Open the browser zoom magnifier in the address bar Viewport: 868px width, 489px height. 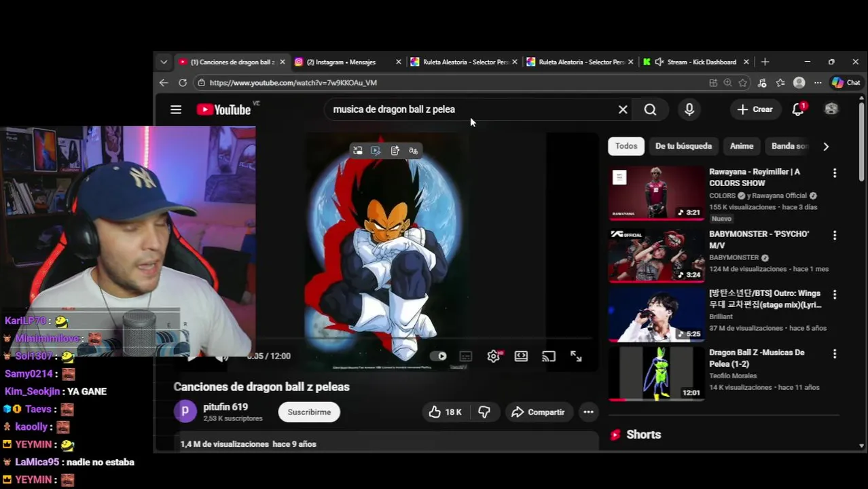coord(728,83)
